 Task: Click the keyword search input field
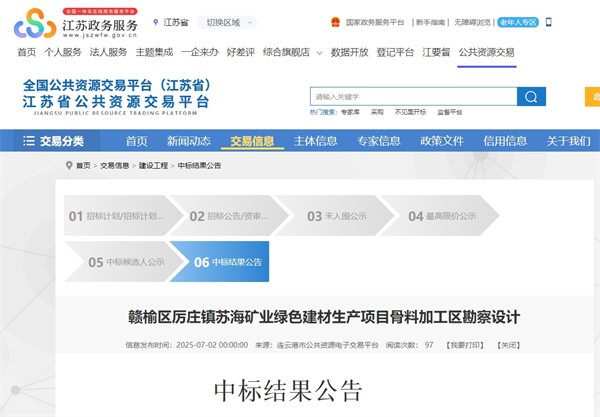[x=412, y=97]
